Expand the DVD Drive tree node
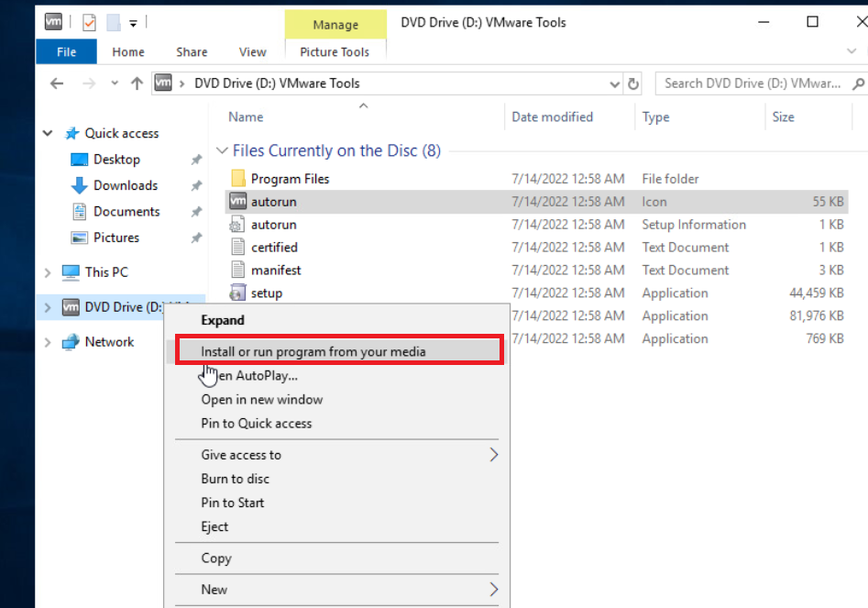The image size is (868, 608). (x=48, y=307)
